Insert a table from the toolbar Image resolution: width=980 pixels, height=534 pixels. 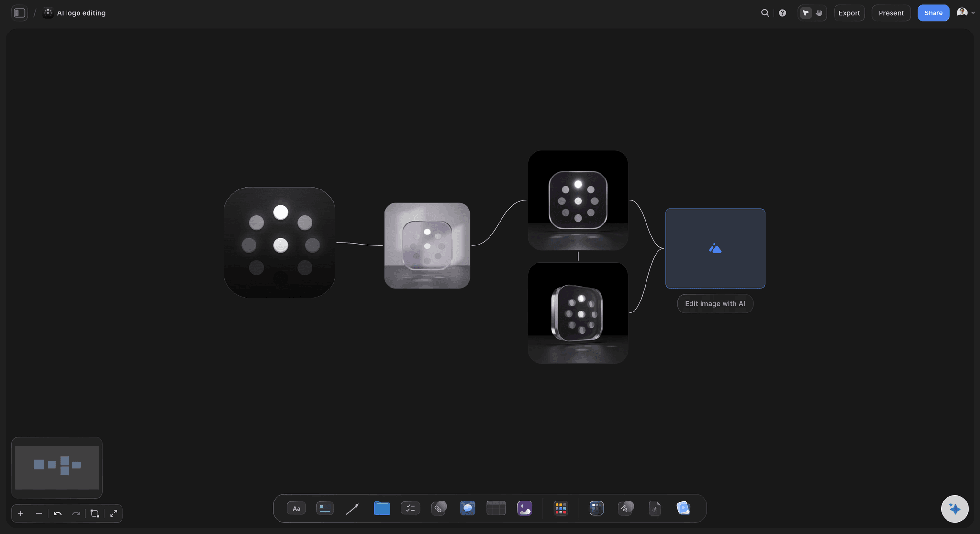click(x=496, y=508)
